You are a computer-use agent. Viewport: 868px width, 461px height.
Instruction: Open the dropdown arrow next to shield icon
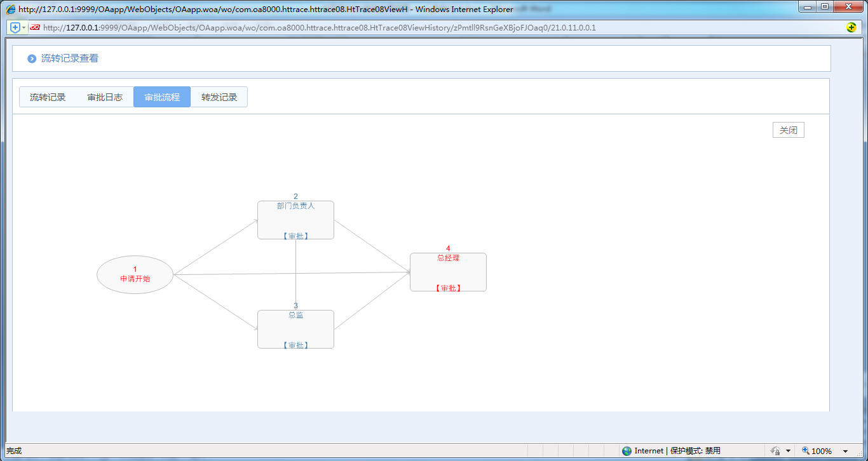pos(24,28)
